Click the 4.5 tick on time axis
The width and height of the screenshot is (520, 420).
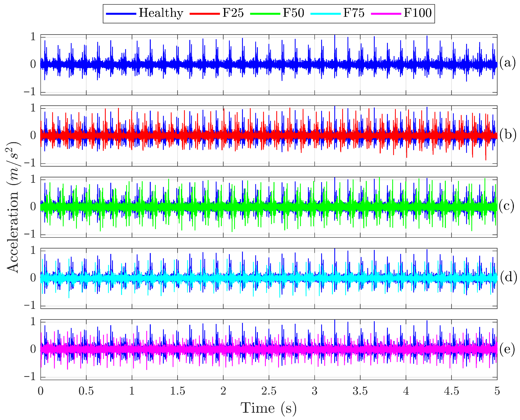point(452,391)
